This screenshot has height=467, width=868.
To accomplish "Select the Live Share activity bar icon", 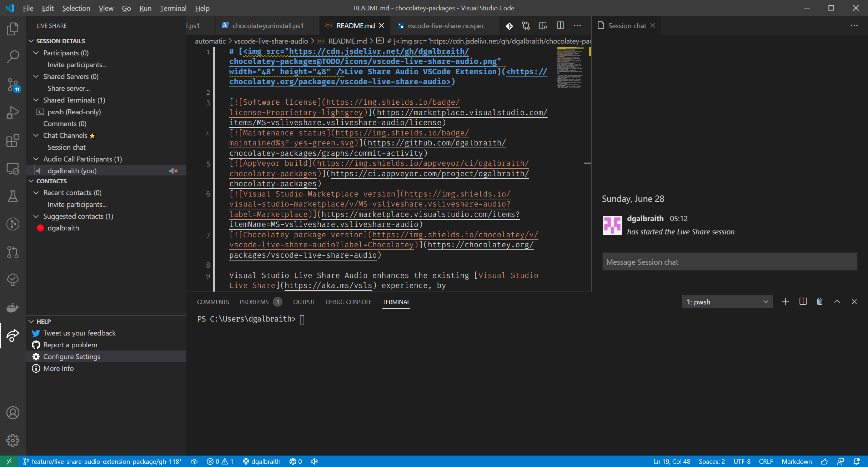I will coord(13,335).
